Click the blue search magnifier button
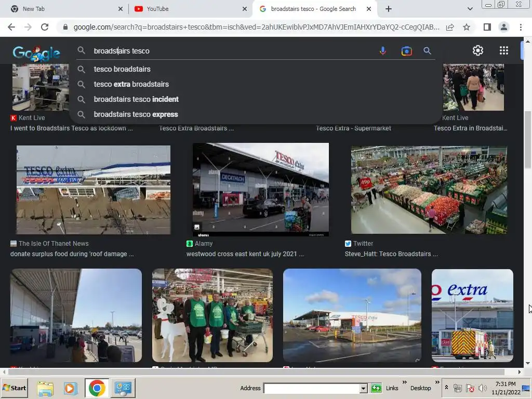532x399 pixels. click(427, 51)
